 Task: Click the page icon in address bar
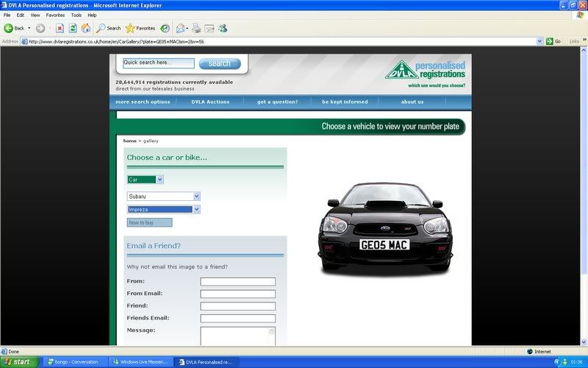click(24, 41)
